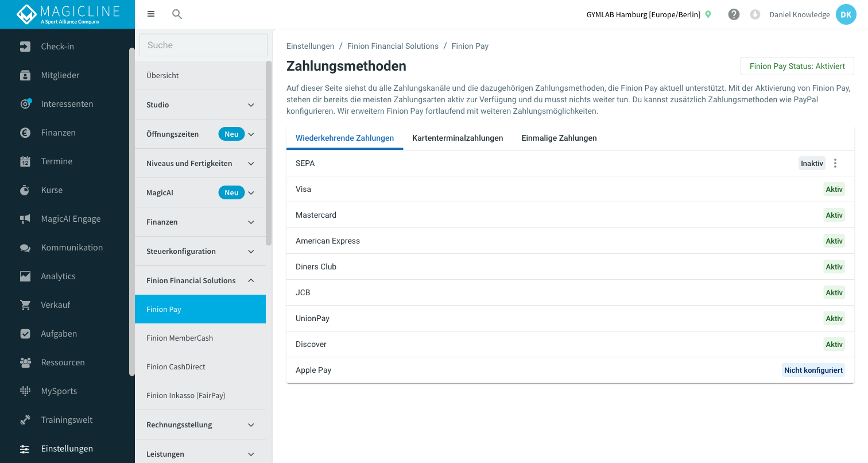Click the Neu badge beside MagicAI
The height and width of the screenshot is (463, 868).
tap(231, 192)
